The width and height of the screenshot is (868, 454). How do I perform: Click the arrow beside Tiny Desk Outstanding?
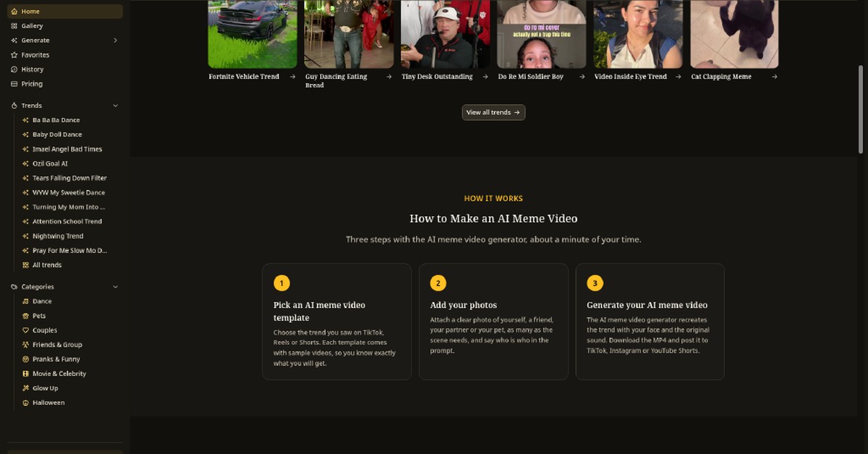485,77
